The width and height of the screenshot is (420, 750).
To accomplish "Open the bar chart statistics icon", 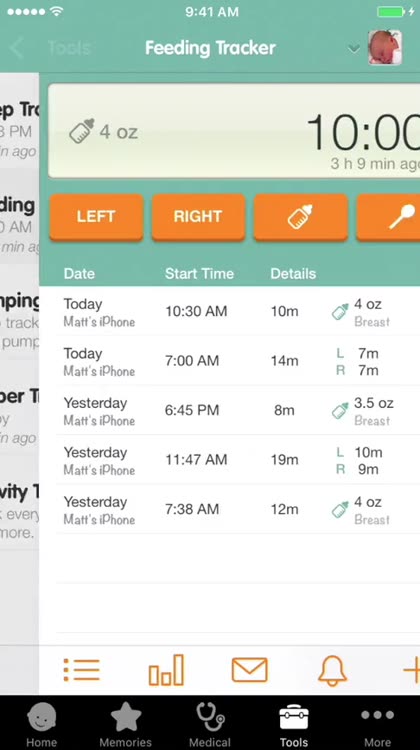I will click(166, 670).
